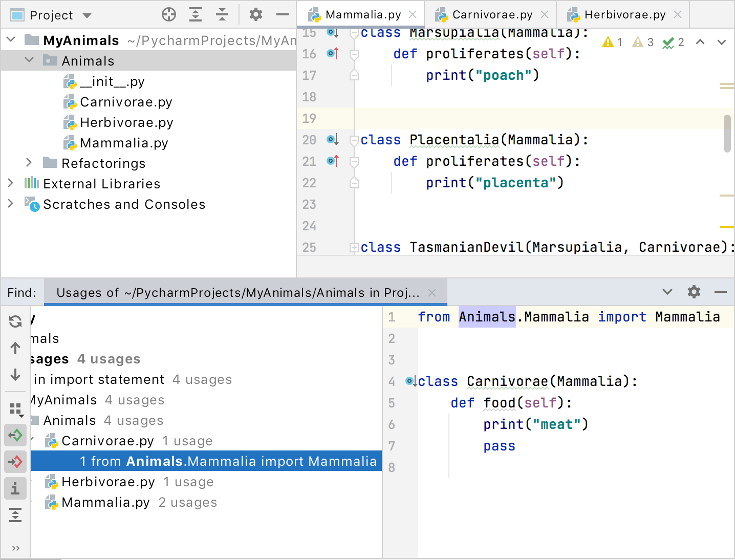Toggle show read access filter

tap(15, 436)
